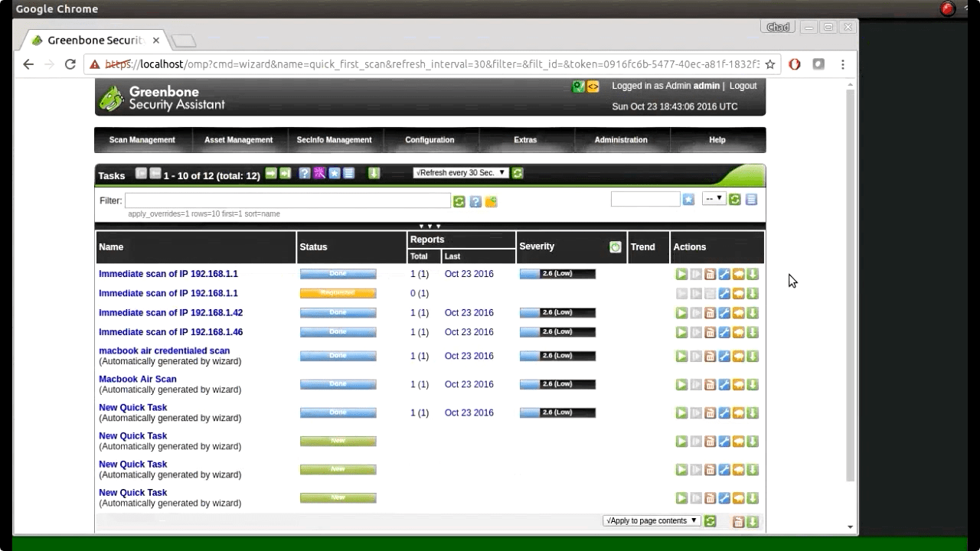The width and height of the screenshot is (980, 551).
Task: Click the 2.6 Low severity bar for Macbook Air Scan
Action: point(557,384)
